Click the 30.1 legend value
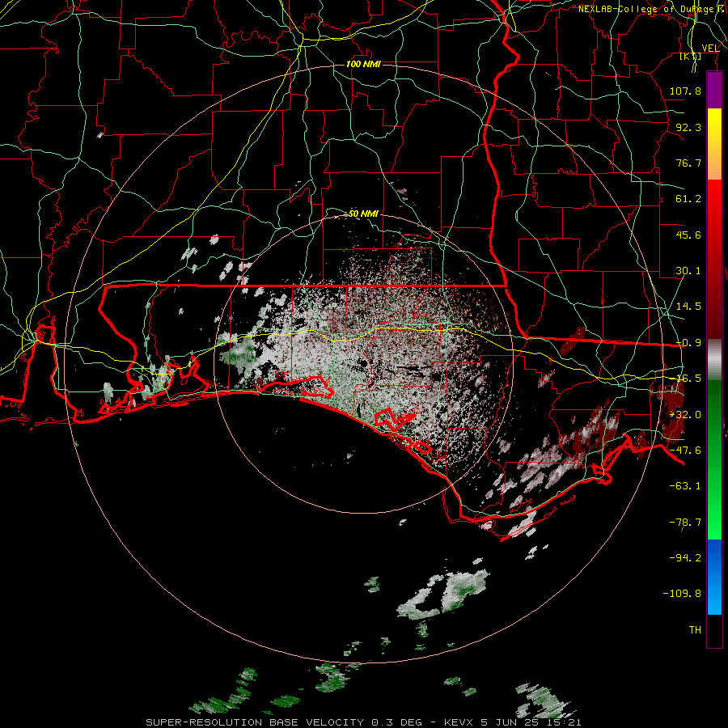728x728 pixels. coord(688,271)
